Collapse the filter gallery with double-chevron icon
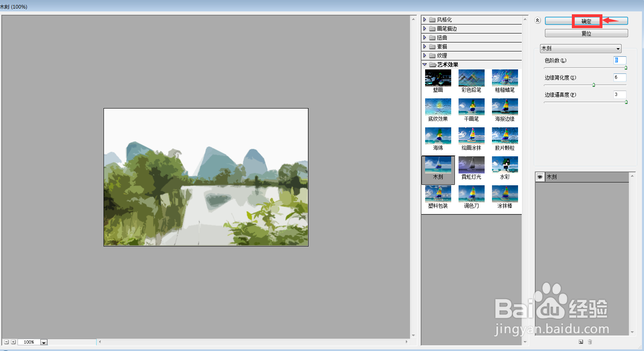 click(x=538, y=20)
